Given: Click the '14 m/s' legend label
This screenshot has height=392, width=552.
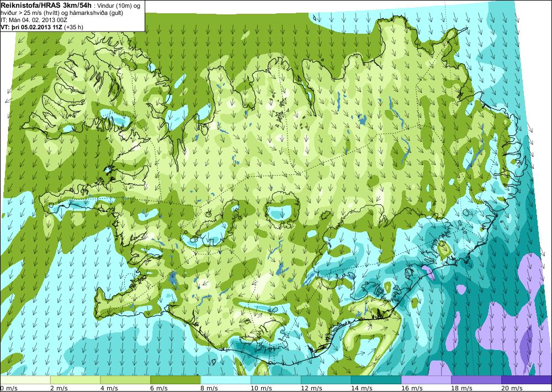Looking at the screenshot, I should point(362,388).
